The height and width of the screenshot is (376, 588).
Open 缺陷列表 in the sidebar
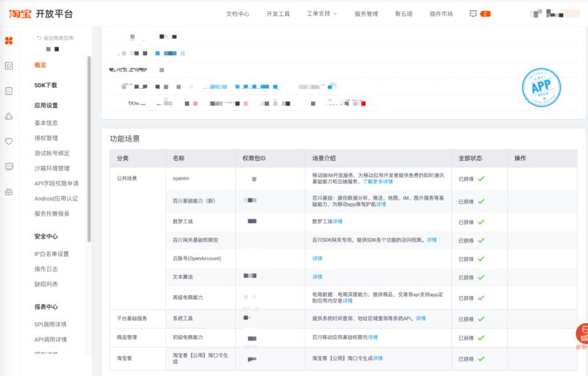pos(46,284)
